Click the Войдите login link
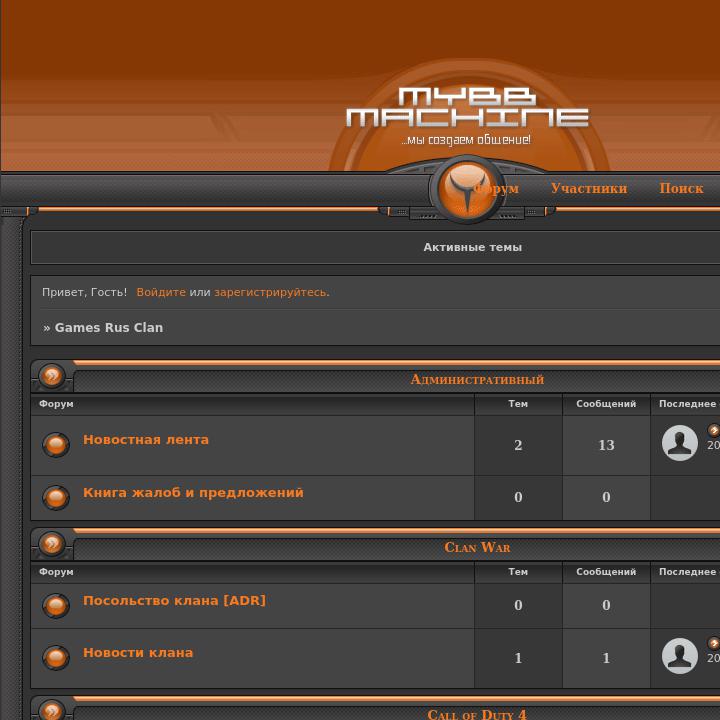The height and width of the screenshot is (720, 720). 161,292
